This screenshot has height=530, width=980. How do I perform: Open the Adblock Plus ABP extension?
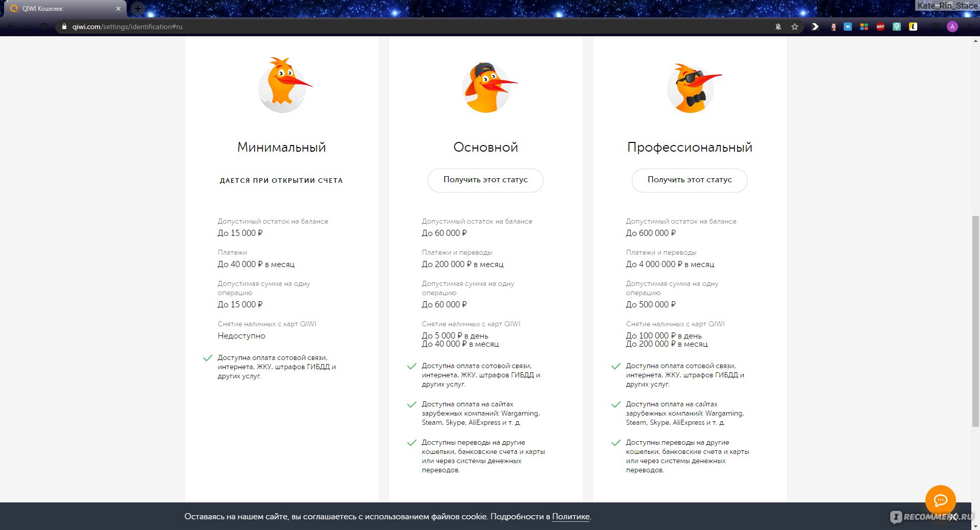pos(880,27)
